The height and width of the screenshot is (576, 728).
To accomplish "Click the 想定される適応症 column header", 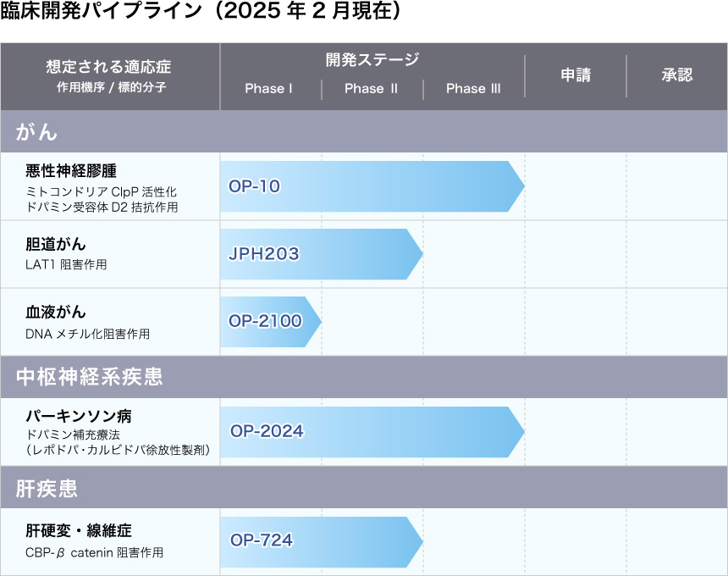I will (x=109, y=68).
